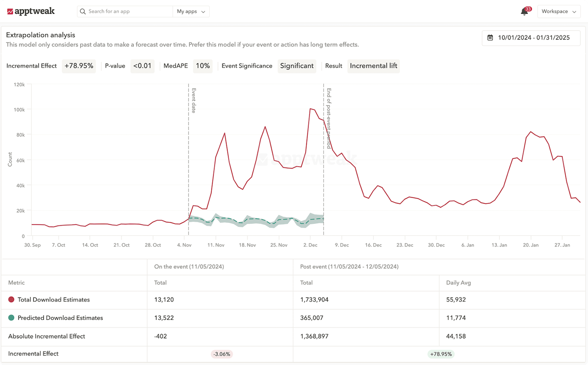Click the +78.95% highlighted effect pill
Viewport: 588px width, 365px height.
[x=441, y=354]
